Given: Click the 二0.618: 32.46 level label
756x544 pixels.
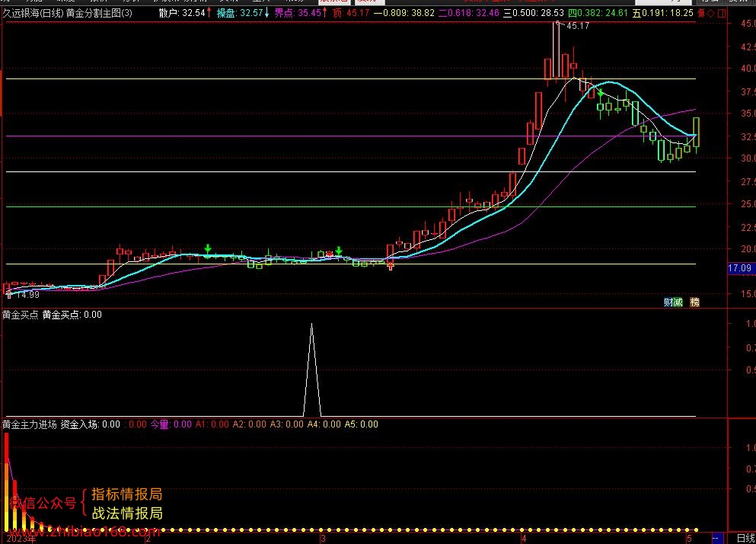Looking at the screenshot, I should 469,13.
